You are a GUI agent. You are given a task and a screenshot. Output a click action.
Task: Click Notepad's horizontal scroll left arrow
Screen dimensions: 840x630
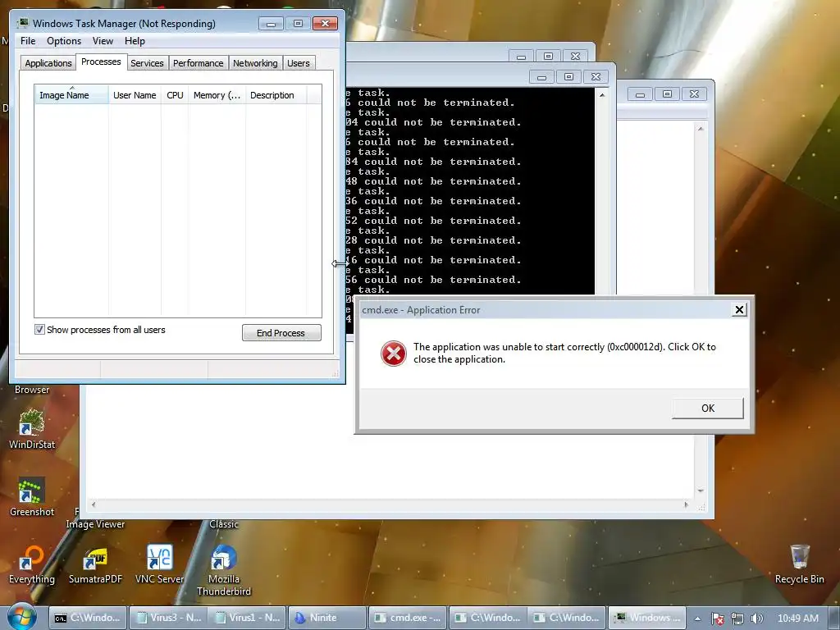94,504
